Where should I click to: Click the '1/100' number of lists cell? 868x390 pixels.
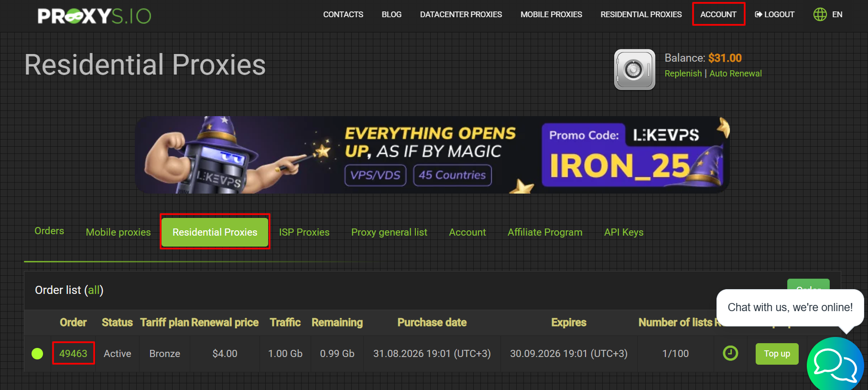(x=675, y=354)
